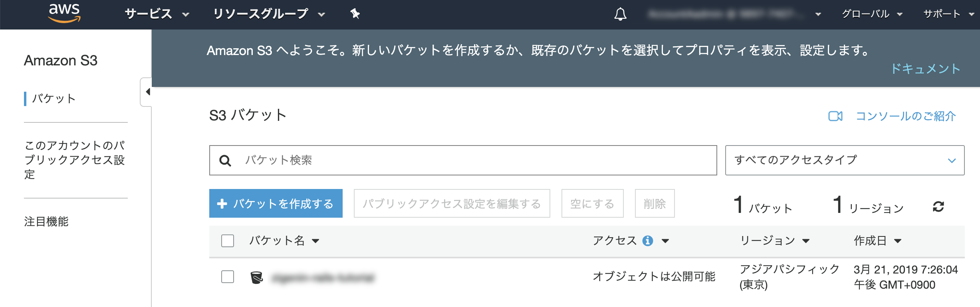This screenshot has width=980, height=307.
Task: Open the notifications bell icon
Action: tap(620, 14)
